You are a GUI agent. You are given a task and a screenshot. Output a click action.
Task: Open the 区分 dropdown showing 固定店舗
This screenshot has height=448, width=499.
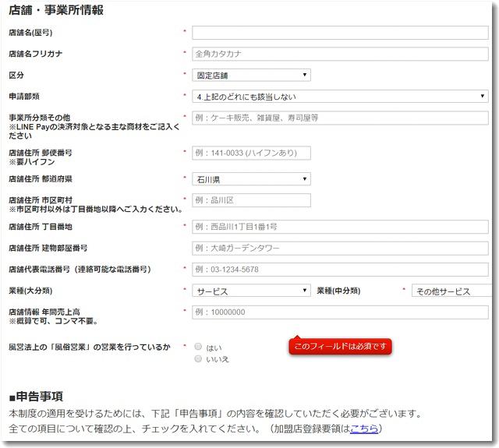click(251, 76)
